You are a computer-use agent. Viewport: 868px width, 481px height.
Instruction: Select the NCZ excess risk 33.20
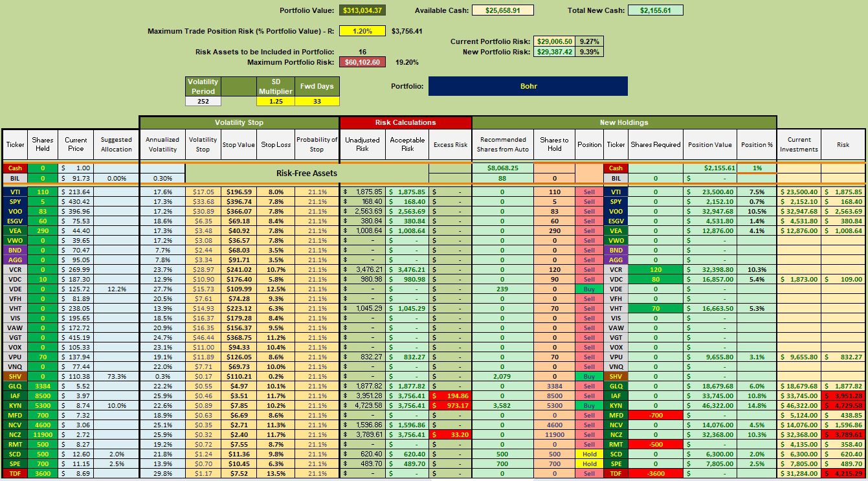point(451,434)
